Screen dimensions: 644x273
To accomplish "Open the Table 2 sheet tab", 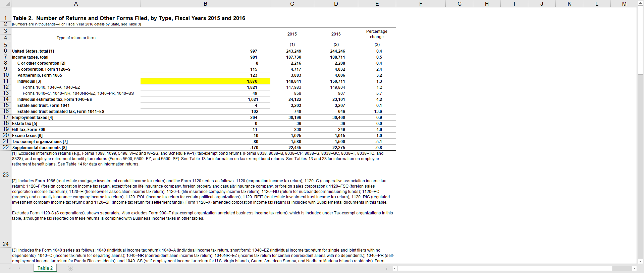I will point(45,268).
